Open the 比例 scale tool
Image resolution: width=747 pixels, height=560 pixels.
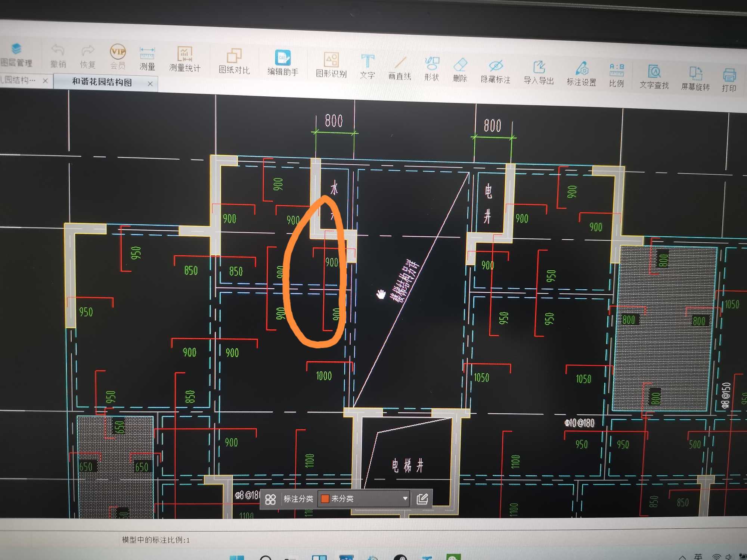617,76
